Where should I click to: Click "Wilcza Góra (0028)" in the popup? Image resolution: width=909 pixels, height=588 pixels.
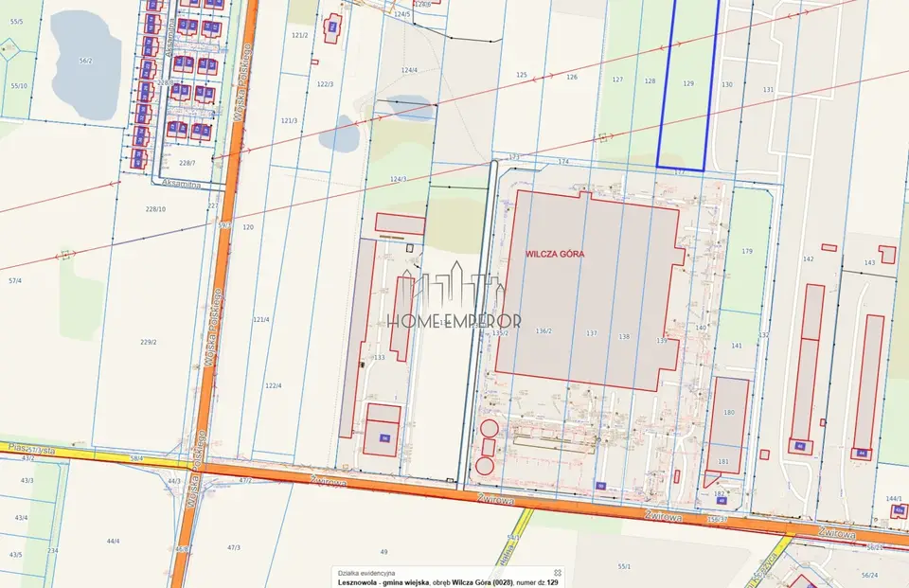(x=482, y=582)
